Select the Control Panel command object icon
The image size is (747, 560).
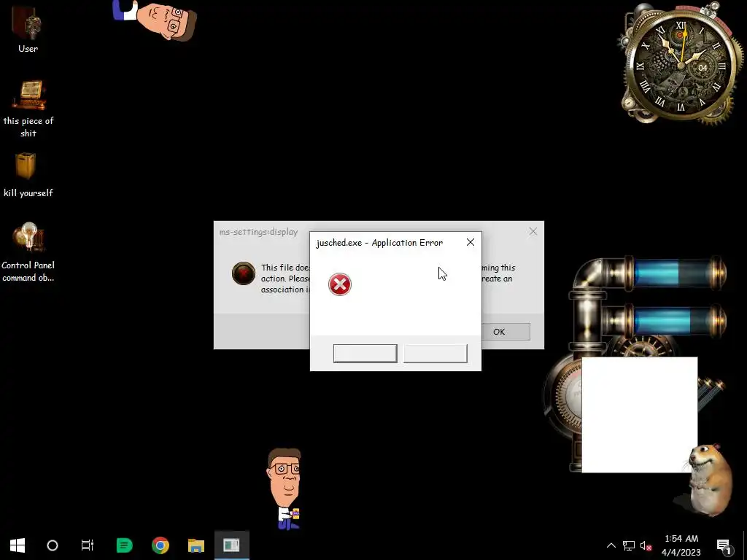[28, 252]
